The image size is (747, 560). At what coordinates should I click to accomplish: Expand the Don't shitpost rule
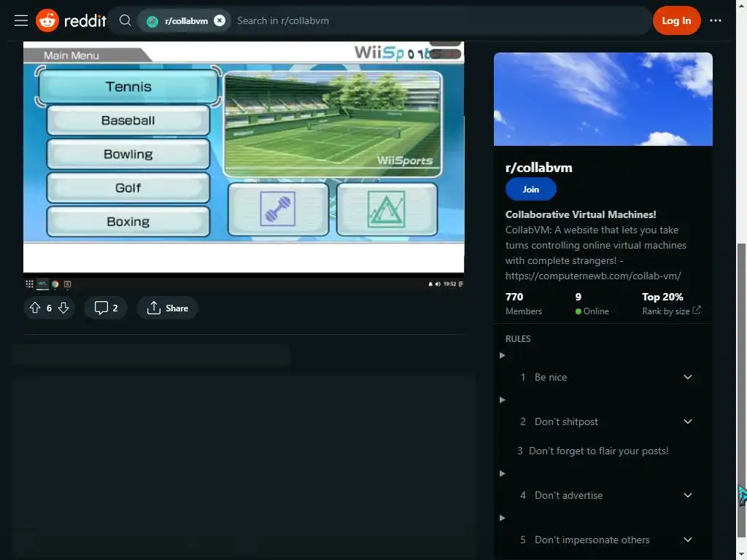687,421
